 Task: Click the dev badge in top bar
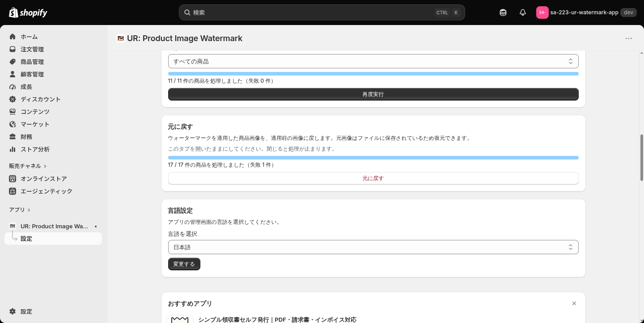[x=628, y=13]
